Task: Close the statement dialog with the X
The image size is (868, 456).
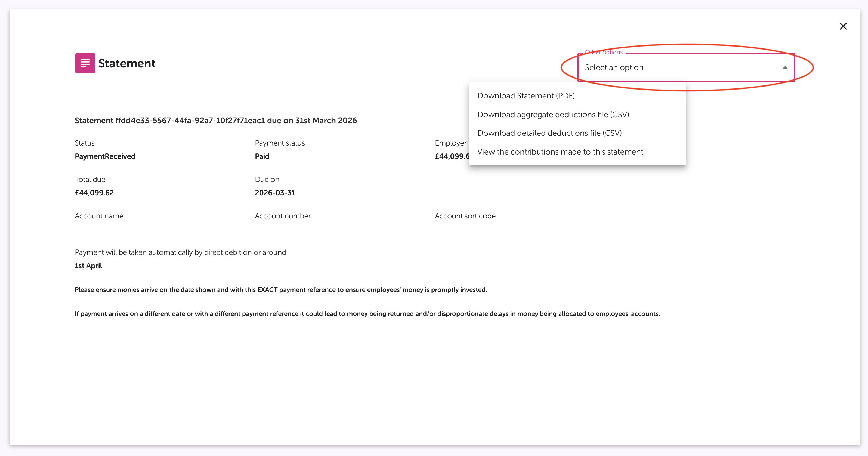Action: 843,26
